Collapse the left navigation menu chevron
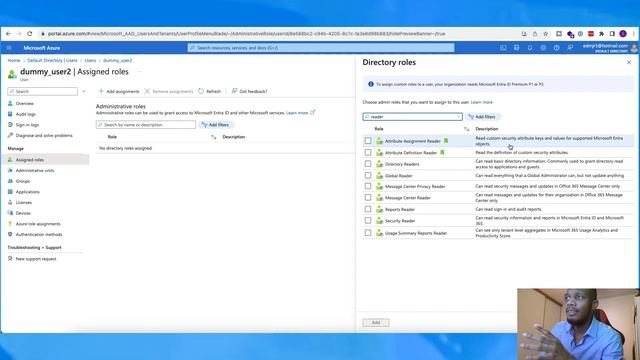640x360 pixels. (84, 91)
